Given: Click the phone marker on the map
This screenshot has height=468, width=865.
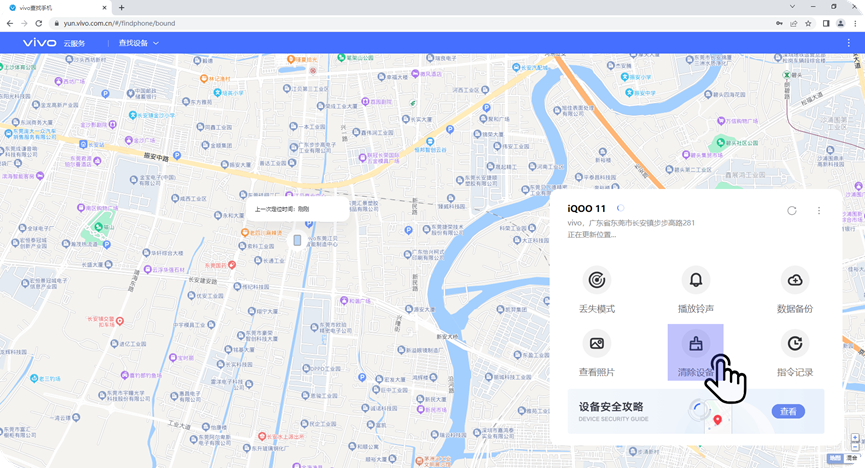Looking at the screenshot, I should click(x=297, y=240).
